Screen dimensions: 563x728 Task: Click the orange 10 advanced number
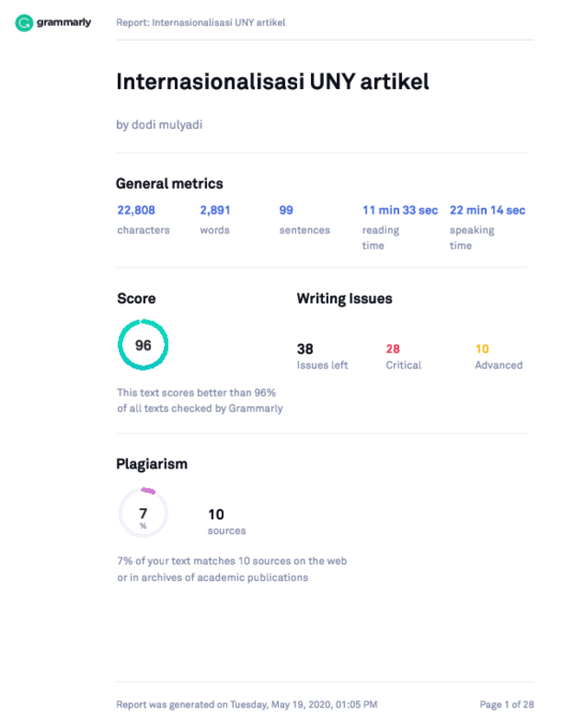[x=482, y=349]
